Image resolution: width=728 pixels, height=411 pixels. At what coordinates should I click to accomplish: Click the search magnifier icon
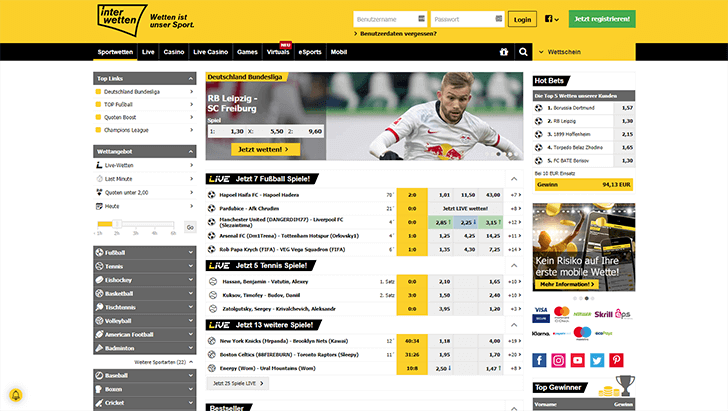tap(523, 52)
